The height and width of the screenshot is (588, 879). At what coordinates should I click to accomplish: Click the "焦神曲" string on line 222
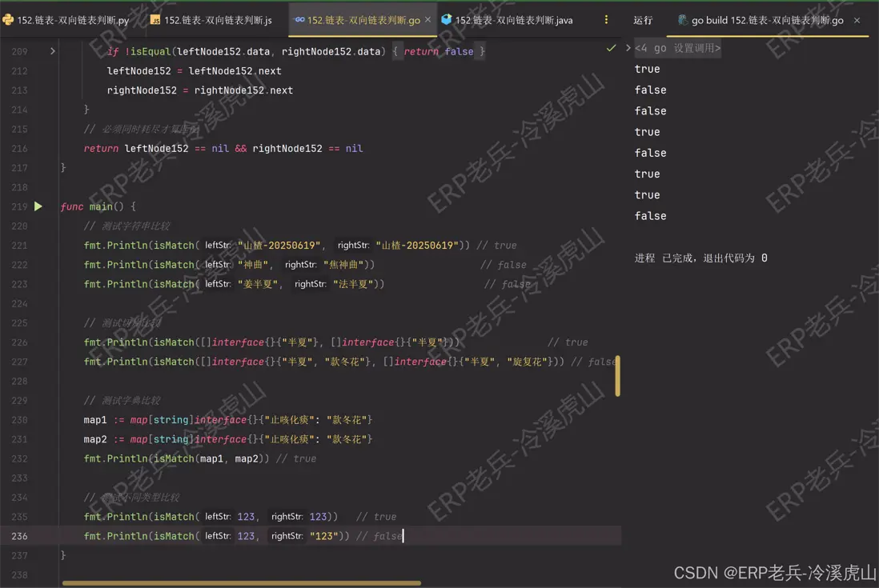(343, 264)
